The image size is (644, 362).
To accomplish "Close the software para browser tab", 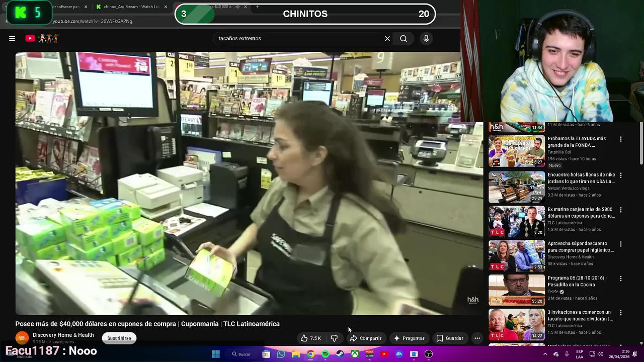I will (x=86, y=7).
